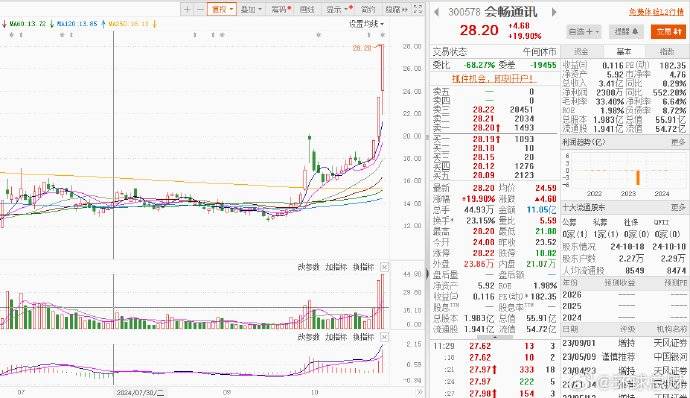Image resolution: width=690 pixels, height=398 pixels.
Task: Open the 叠加 overlay dropdown
Action: tap(251, 9)
